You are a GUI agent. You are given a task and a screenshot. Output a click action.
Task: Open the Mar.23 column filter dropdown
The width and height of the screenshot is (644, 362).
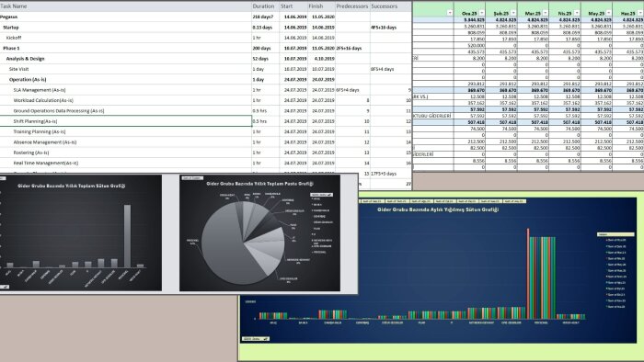pos(545,13)
